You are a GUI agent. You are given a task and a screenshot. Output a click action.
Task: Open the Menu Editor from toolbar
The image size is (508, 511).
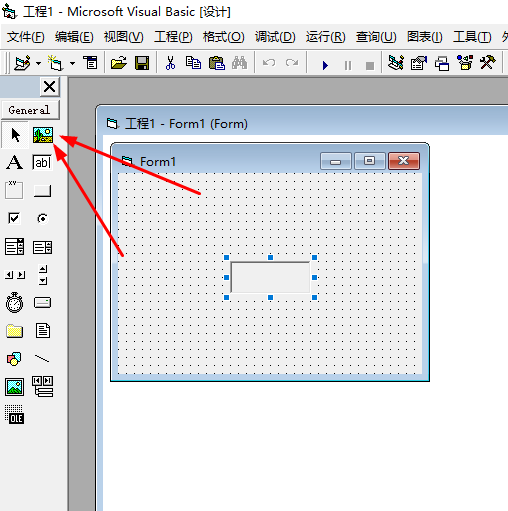pyautogui.click(x=90, y=63)
